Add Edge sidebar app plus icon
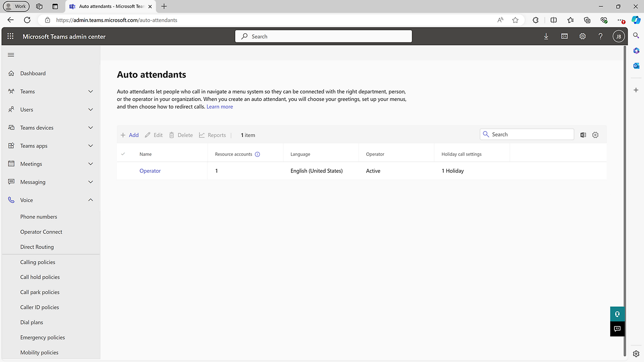 (636, 90)
